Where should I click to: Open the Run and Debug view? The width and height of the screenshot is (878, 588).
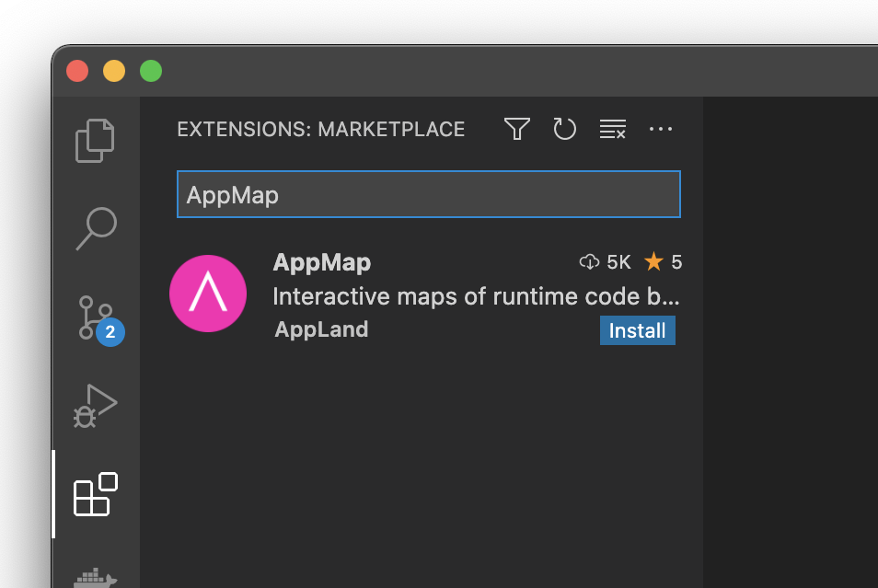pos(95,406)
